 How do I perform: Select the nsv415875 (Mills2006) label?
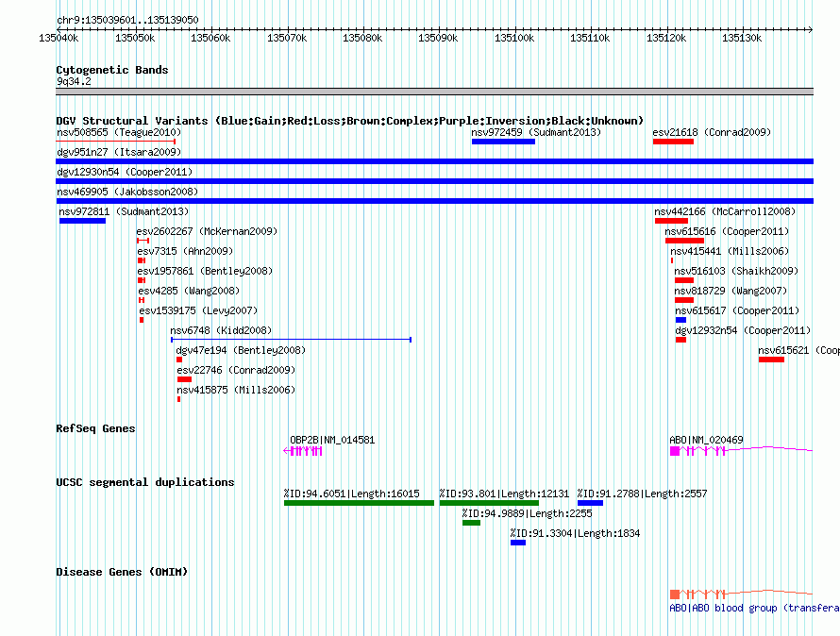coord(236,390)
